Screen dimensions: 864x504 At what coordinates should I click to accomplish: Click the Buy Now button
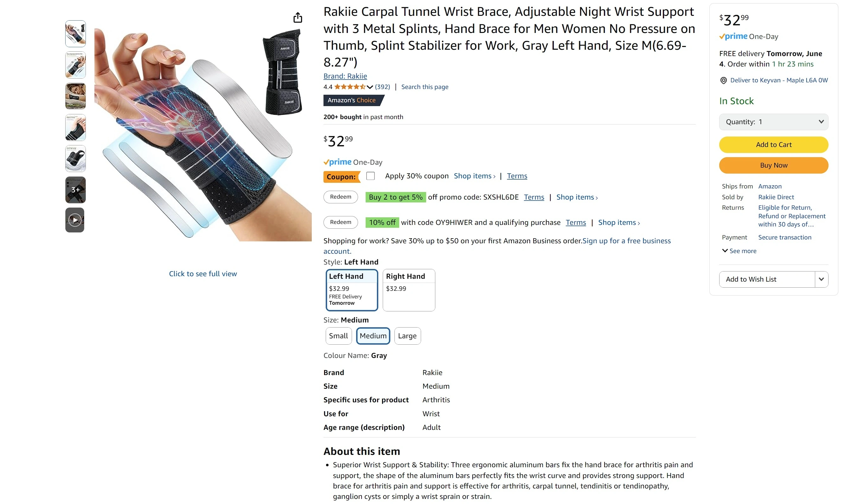point(773,165)
